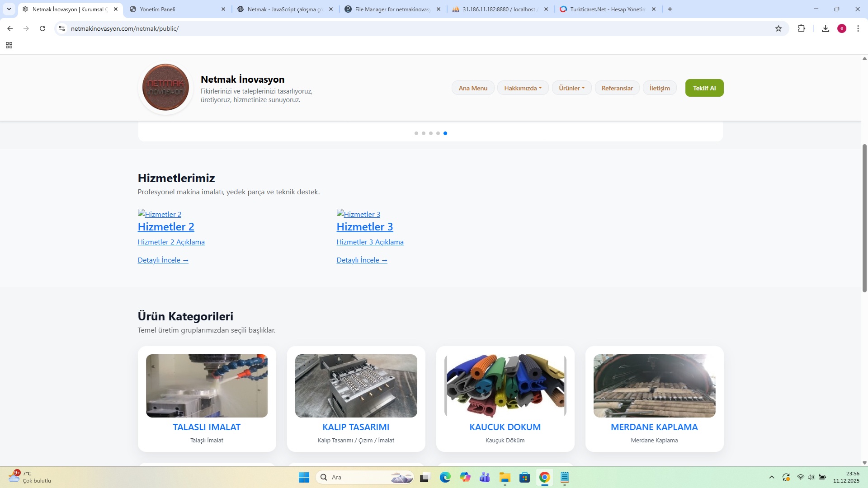Expand the Hakkımızda dropdown menu

[523, 88]
